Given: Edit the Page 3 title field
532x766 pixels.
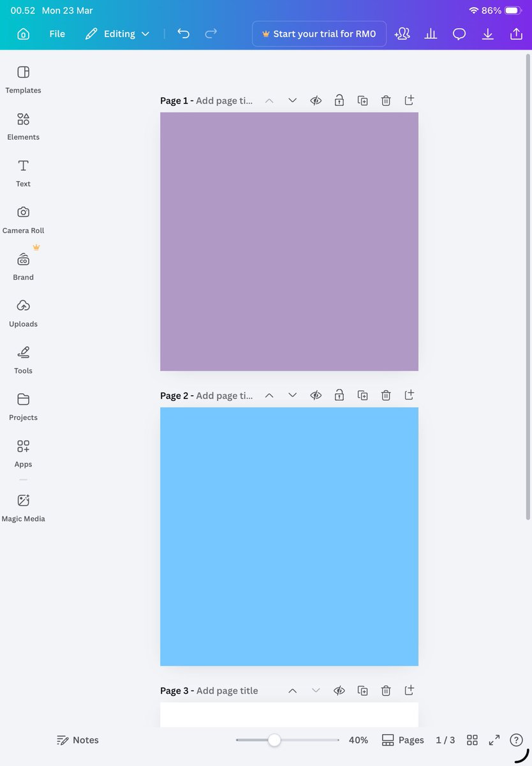Looking at the screenshot, I should [227, 691].
